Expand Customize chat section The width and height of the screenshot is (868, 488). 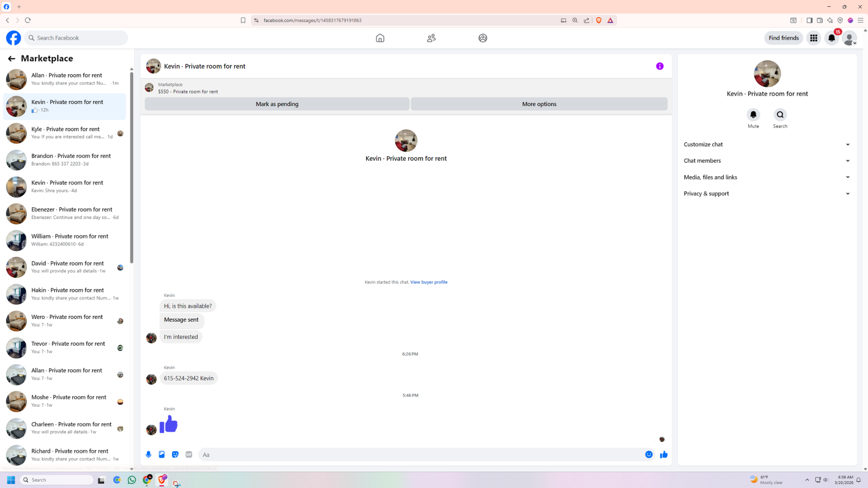[767, 145]
